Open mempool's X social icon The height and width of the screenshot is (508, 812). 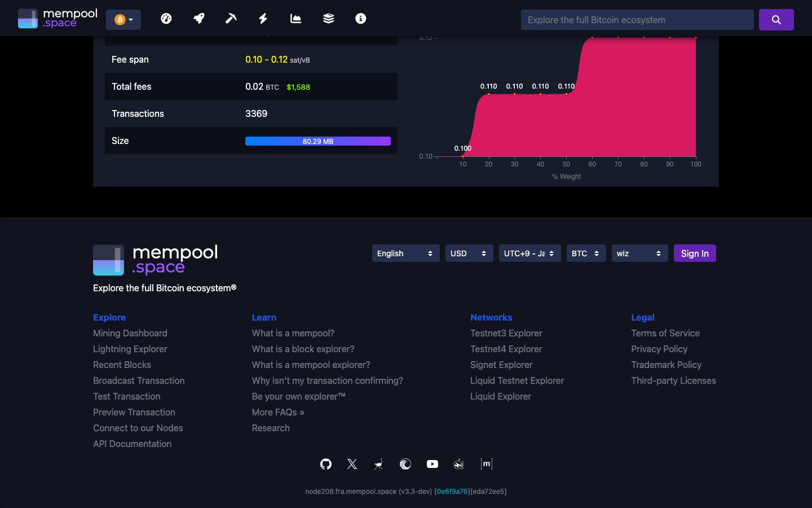352,464
